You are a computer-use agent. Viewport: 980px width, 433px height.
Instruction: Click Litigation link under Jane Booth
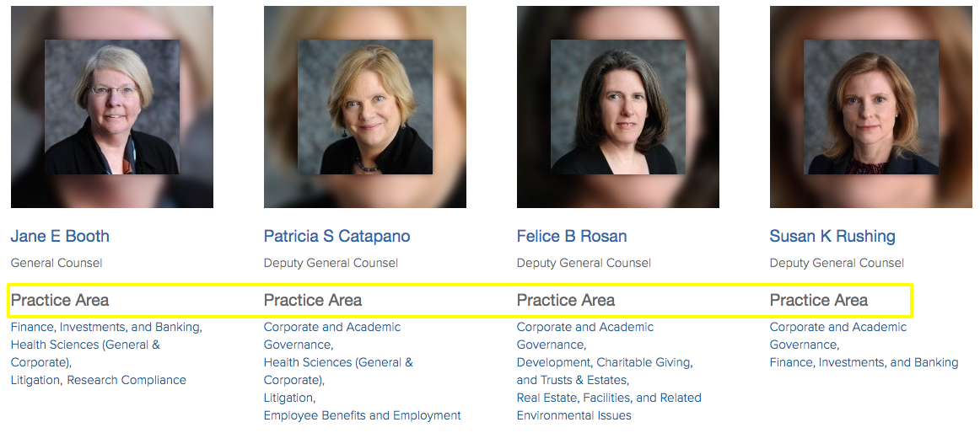(34, 380)
